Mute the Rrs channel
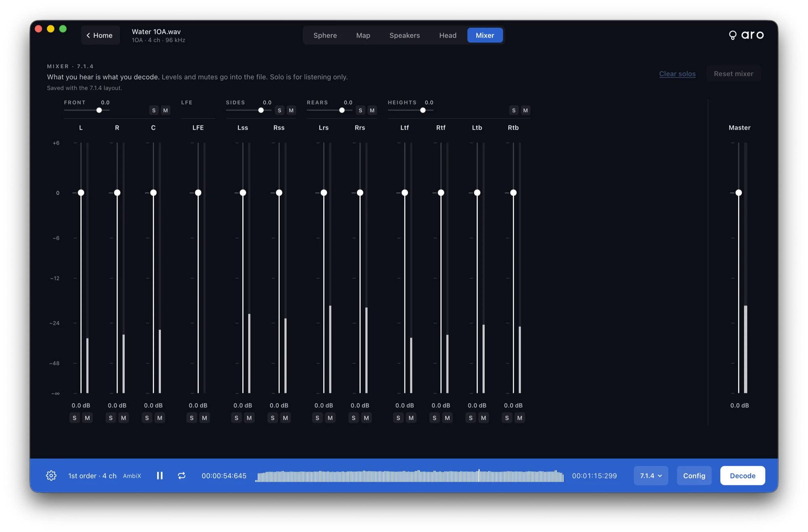 coord(366,418)
